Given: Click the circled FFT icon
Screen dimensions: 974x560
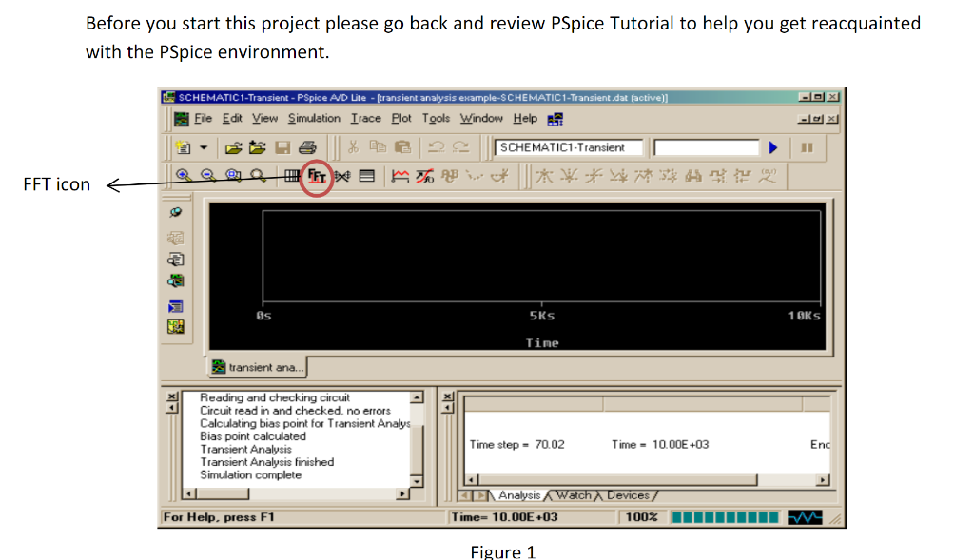Looking at the screenshot, I should coord(317,175).
